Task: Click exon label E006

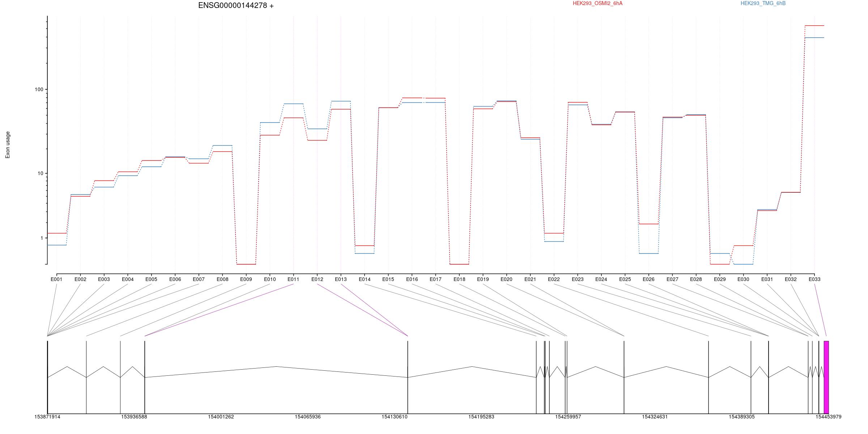Action: pos(175,279)
